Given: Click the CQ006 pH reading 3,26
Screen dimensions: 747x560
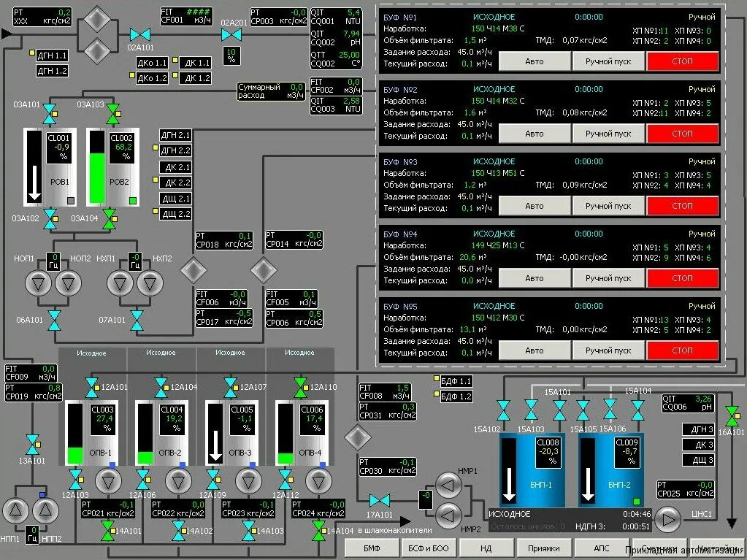Looking at the screenshot, I should 703,399.
